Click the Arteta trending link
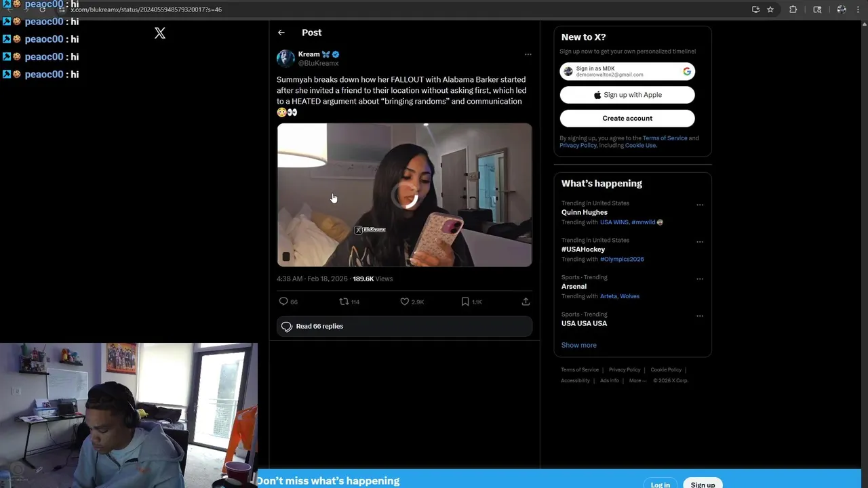 [x=608, y=296]
